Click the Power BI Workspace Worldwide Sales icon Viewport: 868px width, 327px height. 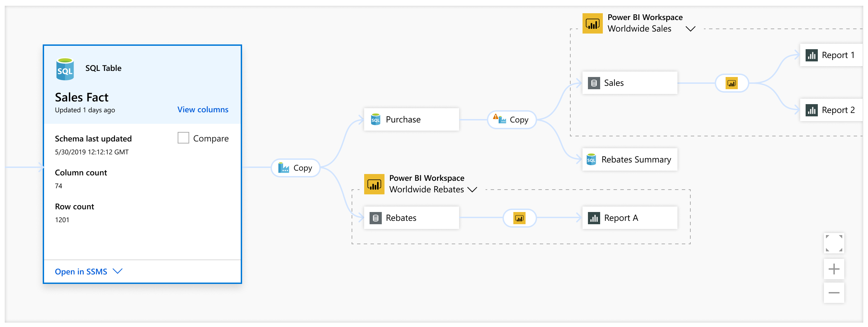592,23
